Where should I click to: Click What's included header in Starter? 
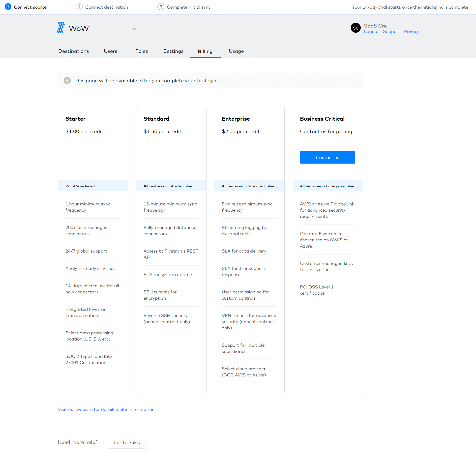point(81,186)
